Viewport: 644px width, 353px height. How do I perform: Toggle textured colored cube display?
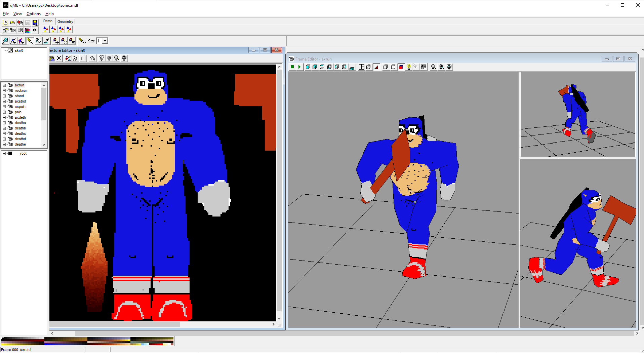coord(401,67)
